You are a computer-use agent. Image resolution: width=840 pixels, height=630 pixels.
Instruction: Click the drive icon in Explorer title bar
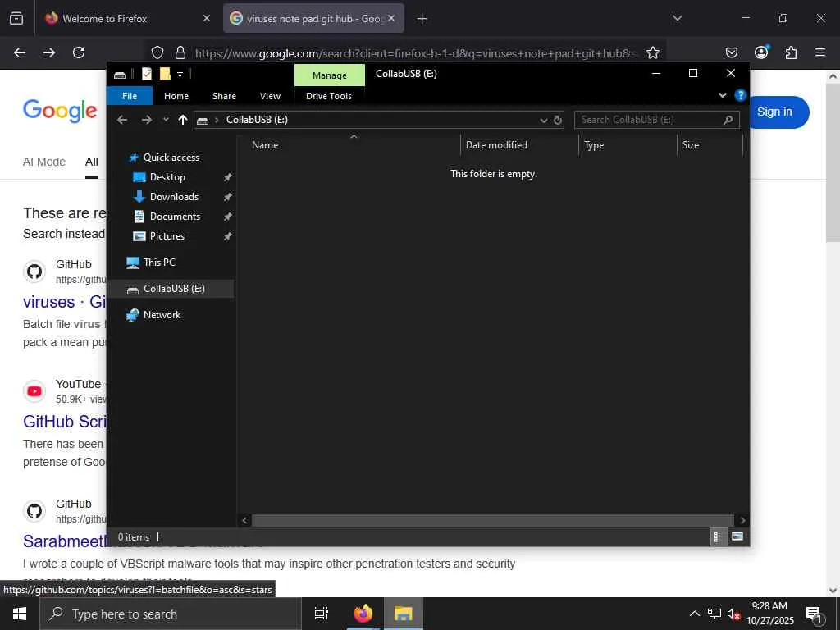click(x=120, y=75)
